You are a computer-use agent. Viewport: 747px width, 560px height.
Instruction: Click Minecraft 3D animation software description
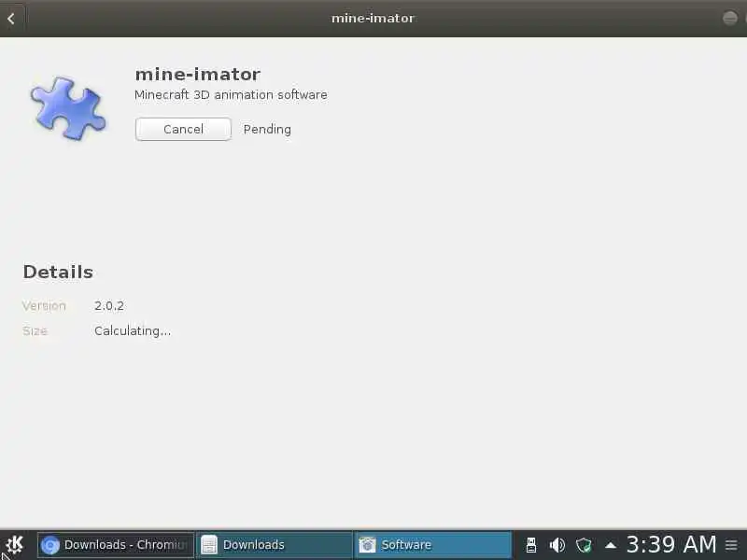(231, 95)
